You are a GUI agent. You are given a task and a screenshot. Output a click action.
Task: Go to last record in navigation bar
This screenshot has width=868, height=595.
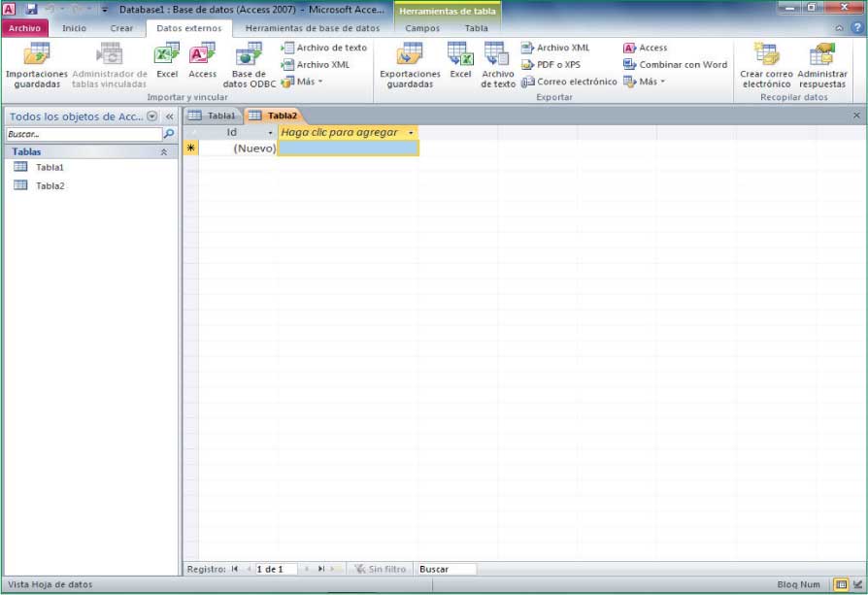(321, 569)
